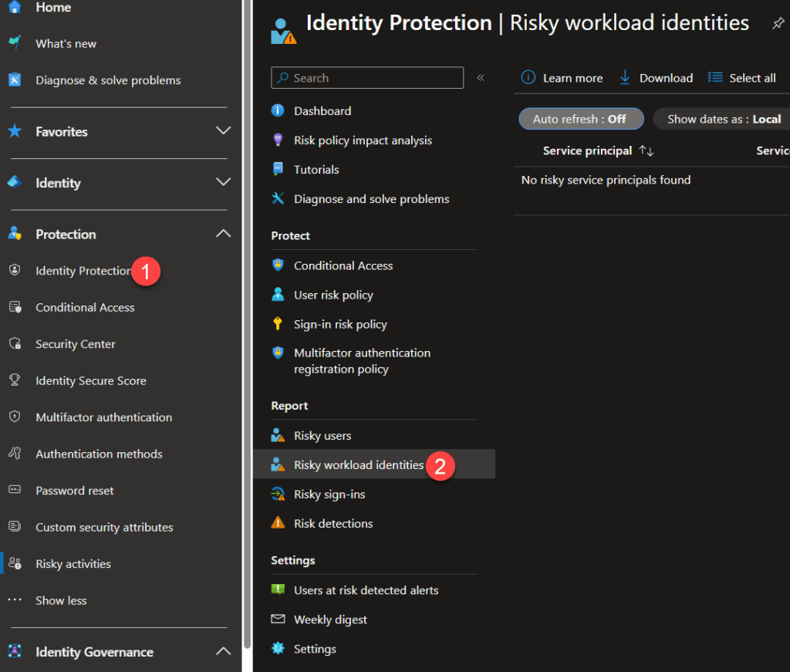
Task: Click the Security Center icon
Action: 15,343
